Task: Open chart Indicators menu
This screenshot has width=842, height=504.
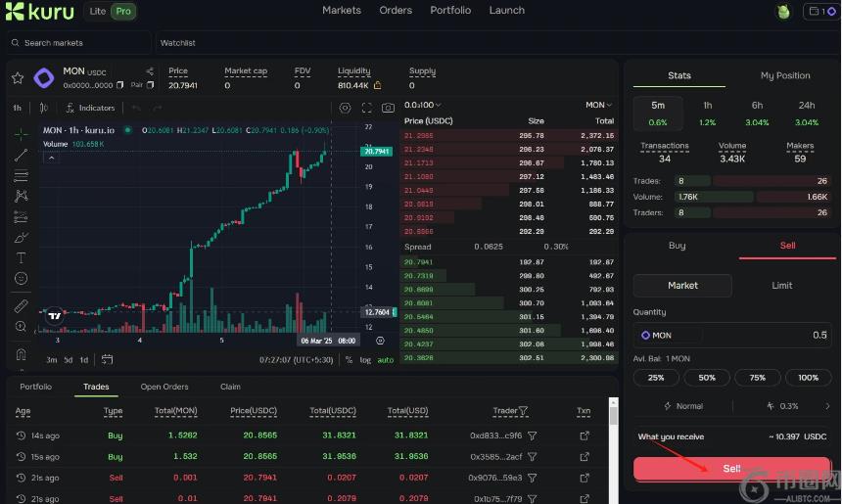Action: pyautogui.click(x=89, y=108)
